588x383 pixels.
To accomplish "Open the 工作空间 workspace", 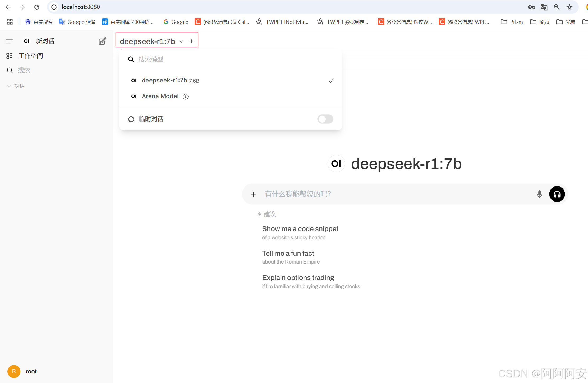I will [x=25, y=56].
